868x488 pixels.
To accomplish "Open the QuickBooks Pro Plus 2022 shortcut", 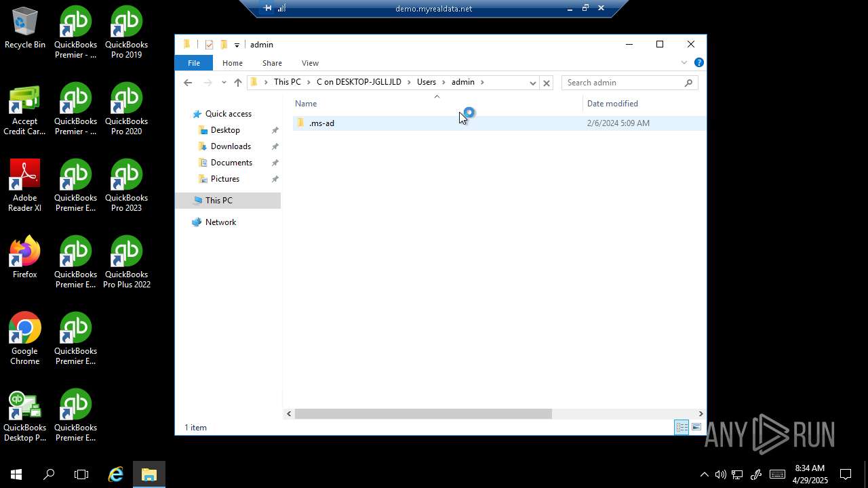I will click(127, 262).
